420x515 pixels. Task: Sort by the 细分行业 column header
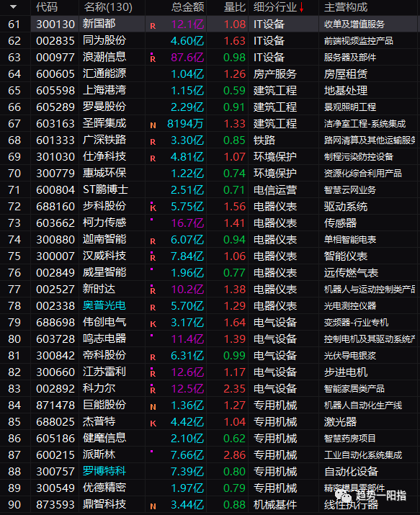pyautogui.click(x=275, y=7)
